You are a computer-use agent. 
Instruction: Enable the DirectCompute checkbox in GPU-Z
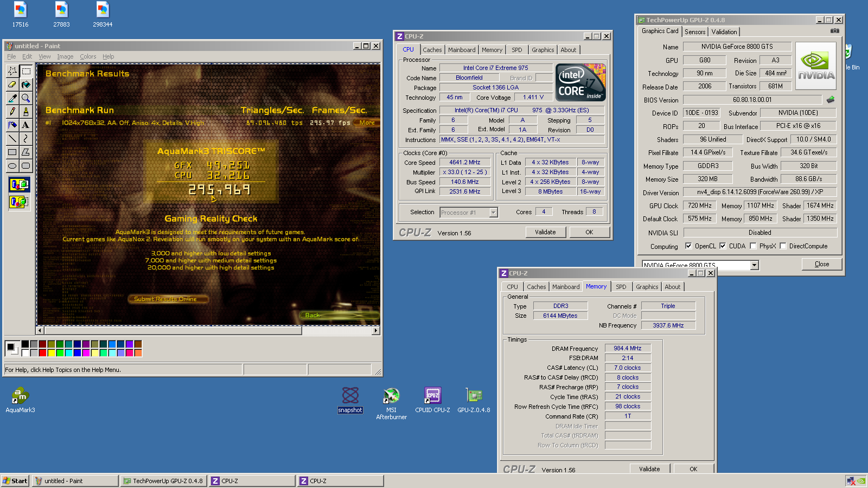coord(783,246)
